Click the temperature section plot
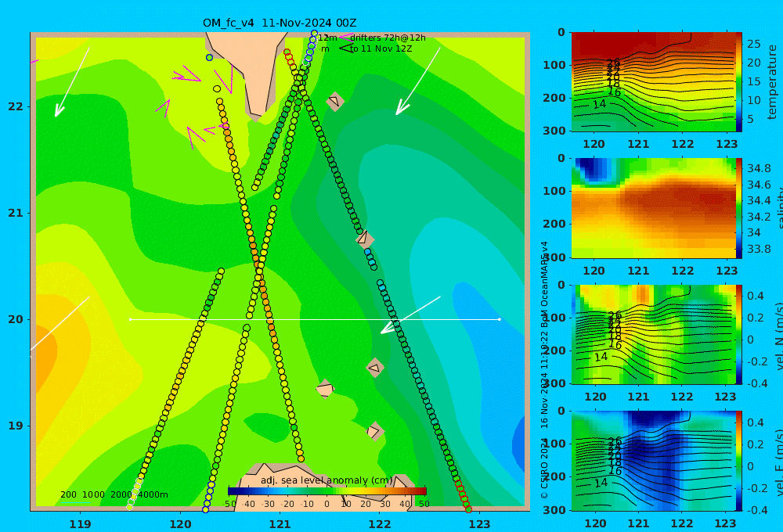 point(653,82)
